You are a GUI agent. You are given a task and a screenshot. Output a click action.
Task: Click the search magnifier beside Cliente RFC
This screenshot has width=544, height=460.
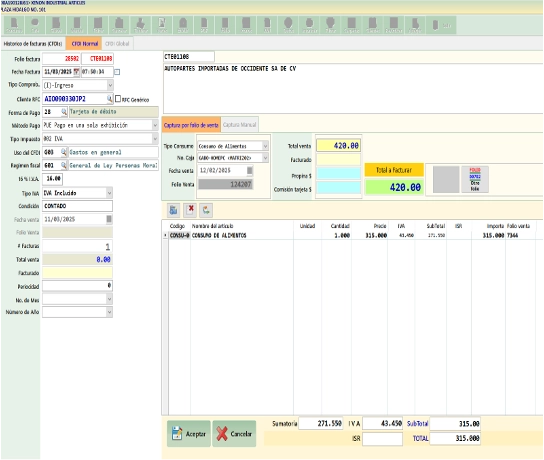pyautogui.click(x=110, y=99)
